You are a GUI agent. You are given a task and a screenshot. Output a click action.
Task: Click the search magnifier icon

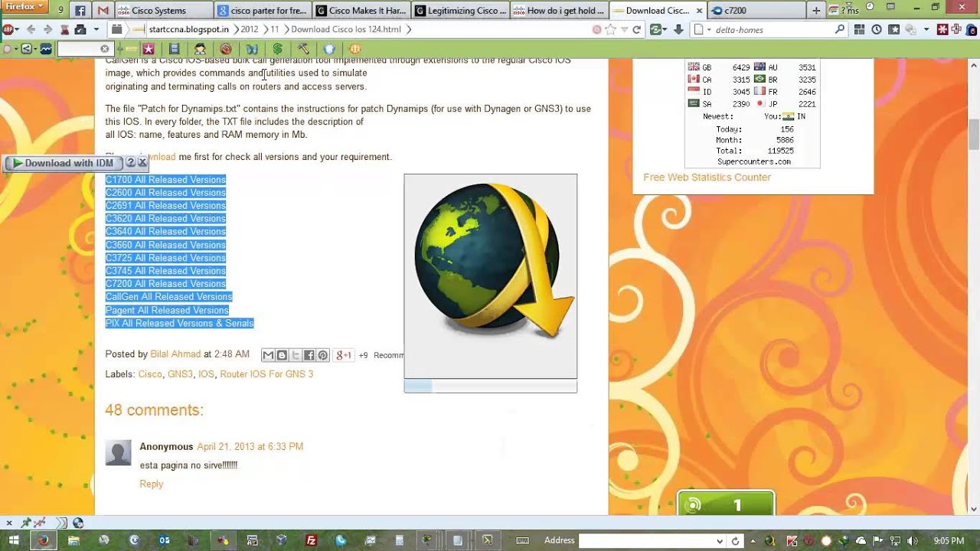840,29
